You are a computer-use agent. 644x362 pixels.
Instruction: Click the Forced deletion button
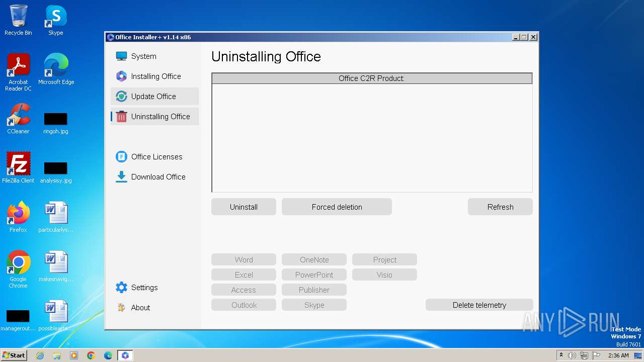coord(337,207)
